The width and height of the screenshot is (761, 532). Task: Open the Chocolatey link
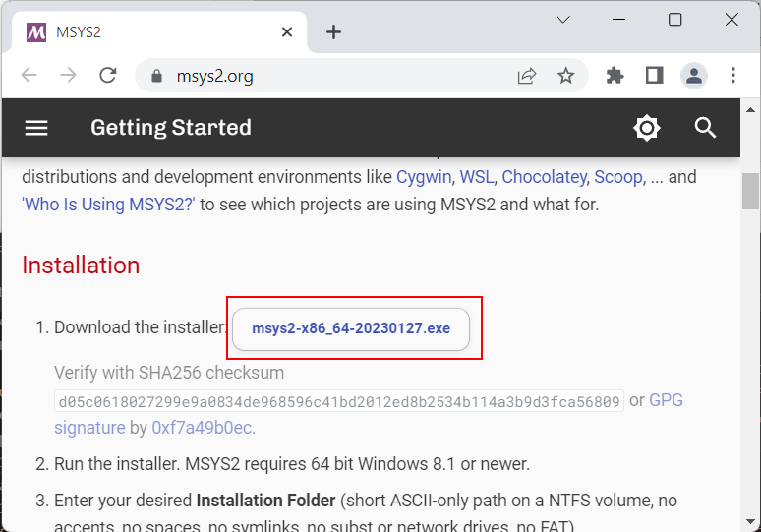point(544,177)
